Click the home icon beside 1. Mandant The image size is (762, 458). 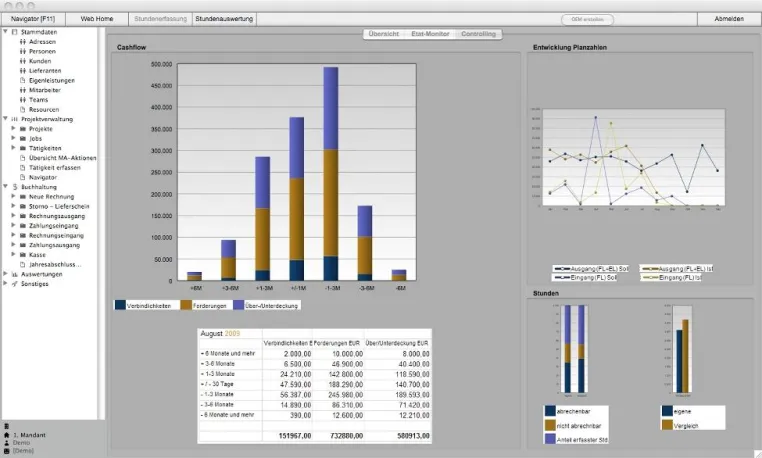point(6,435)
